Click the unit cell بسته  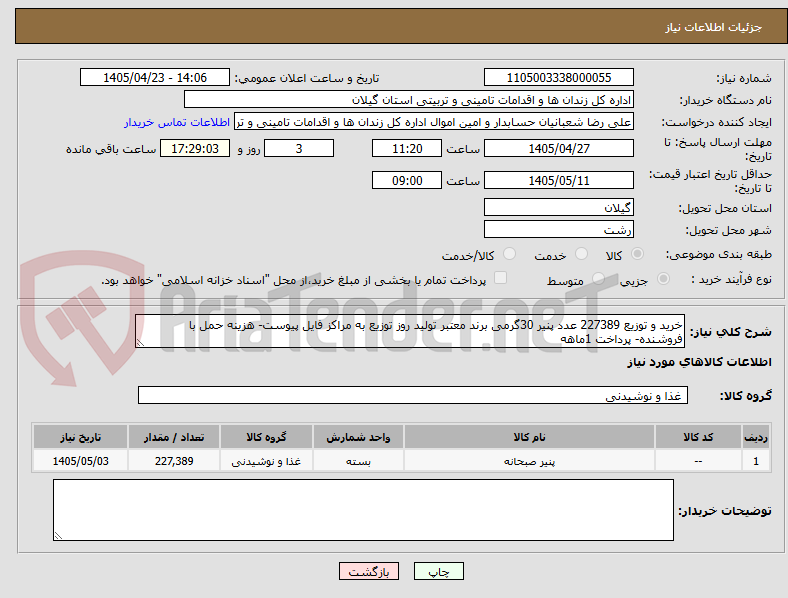358,461
